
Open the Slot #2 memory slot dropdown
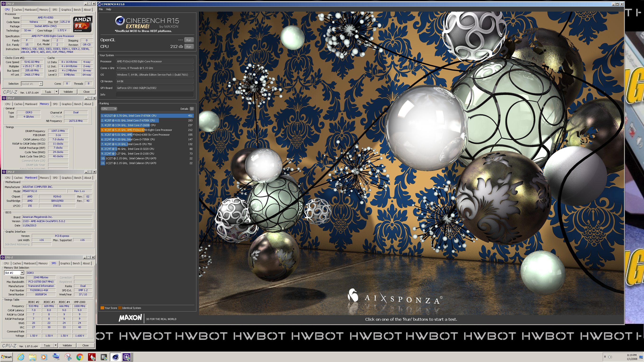click(14, 273)
